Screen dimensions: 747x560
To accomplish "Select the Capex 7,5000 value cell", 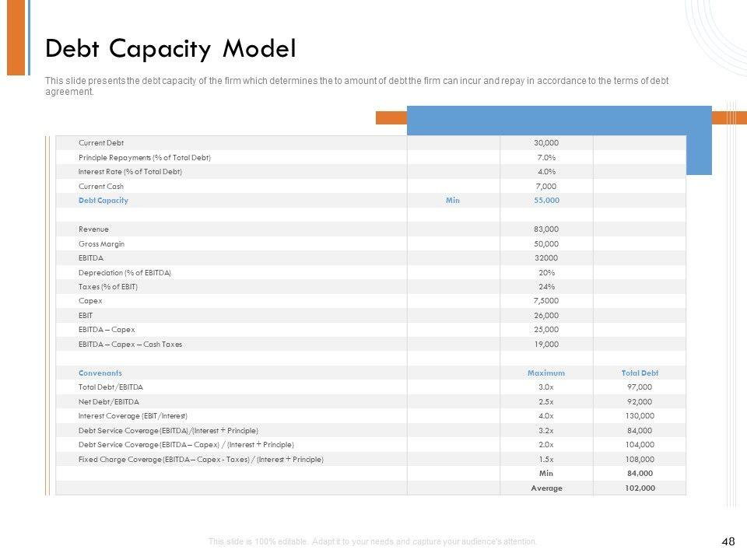I will (x=546, y=301).
